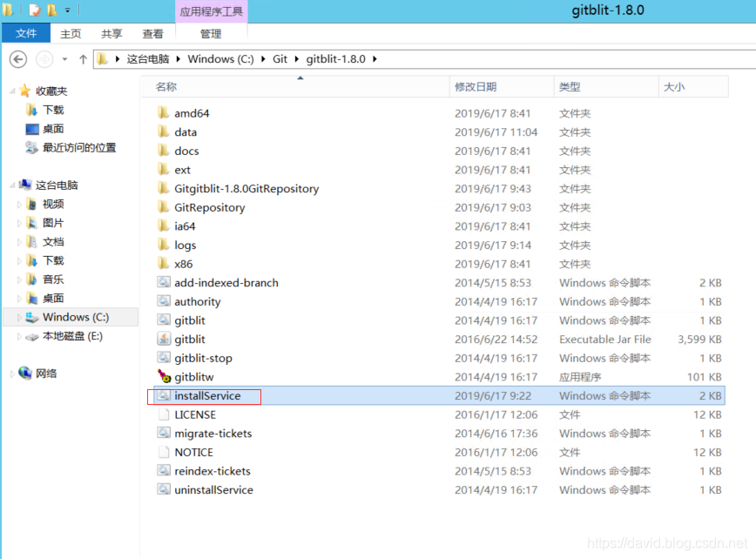The image size is (756, 559).
Task: Sort by the 修改日期 column header
Action: point(502,87)
